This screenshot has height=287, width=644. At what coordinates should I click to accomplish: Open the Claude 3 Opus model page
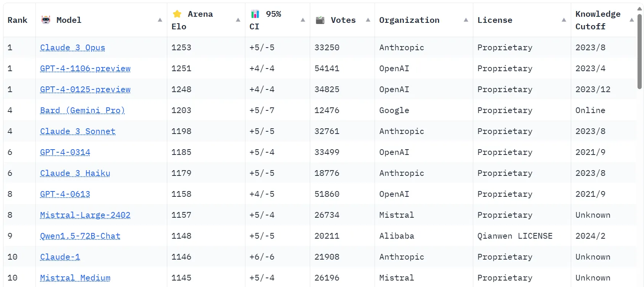(x=72, y=48)
